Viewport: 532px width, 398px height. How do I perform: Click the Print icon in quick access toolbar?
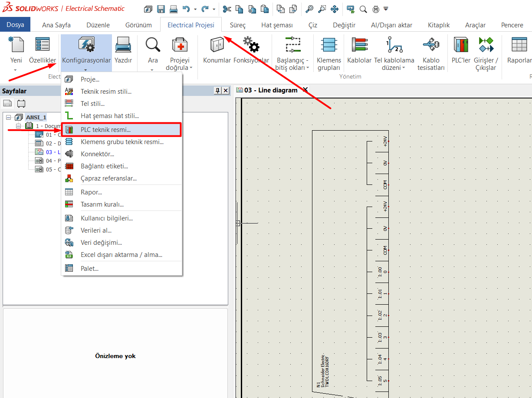coord(173,9)
